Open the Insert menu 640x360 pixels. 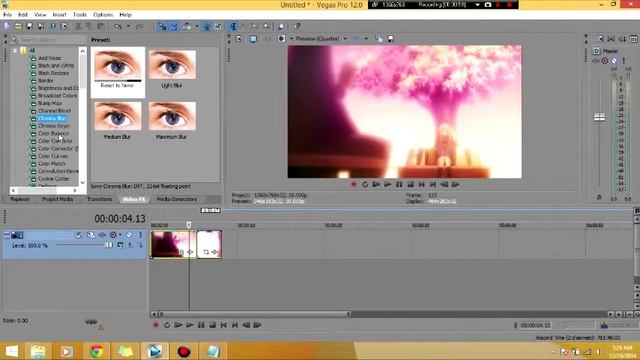pyautogui.click(x=60, y=15)
